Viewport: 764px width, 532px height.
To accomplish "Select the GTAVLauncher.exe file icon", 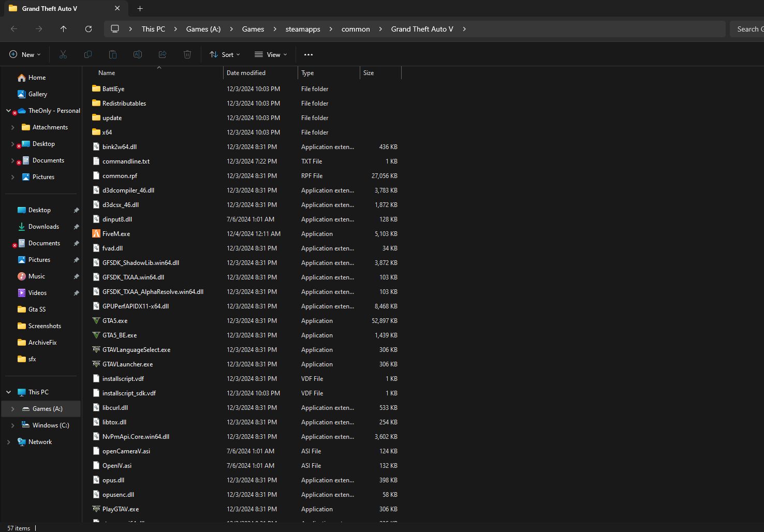I will (x=96, y=364).
